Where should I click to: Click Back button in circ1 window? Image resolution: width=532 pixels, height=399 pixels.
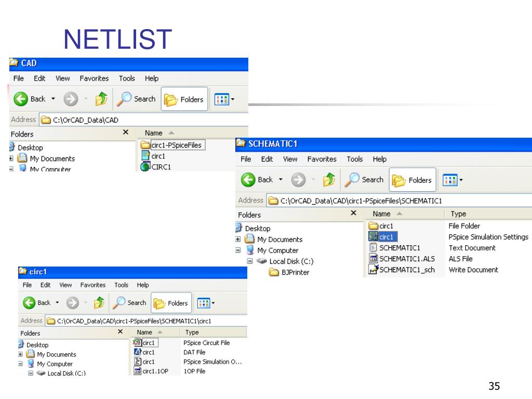pos(37,303)
